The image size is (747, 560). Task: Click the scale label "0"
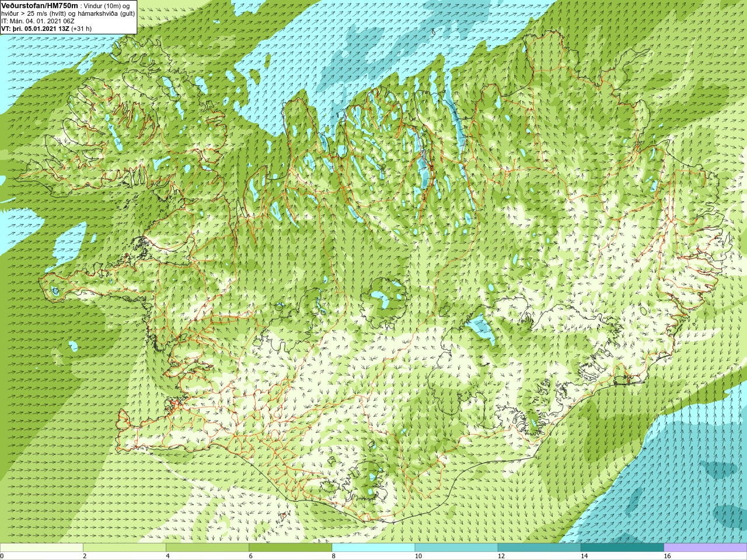pyautogui.click(x=2, y=556)
